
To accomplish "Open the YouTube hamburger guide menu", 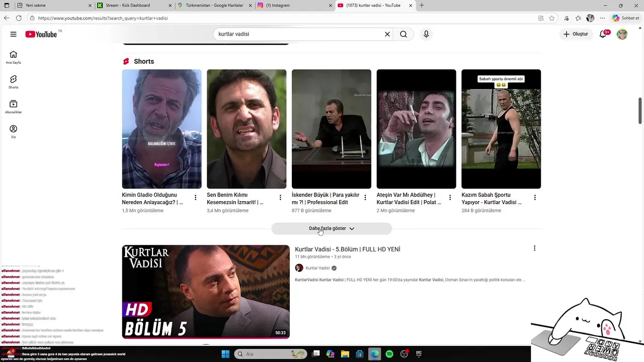I will (13, 34).
